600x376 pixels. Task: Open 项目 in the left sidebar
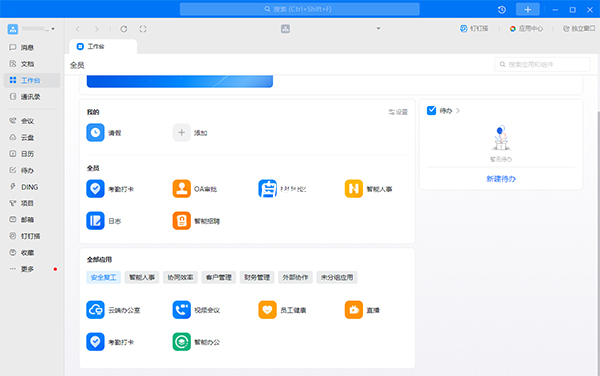[27, 203]
